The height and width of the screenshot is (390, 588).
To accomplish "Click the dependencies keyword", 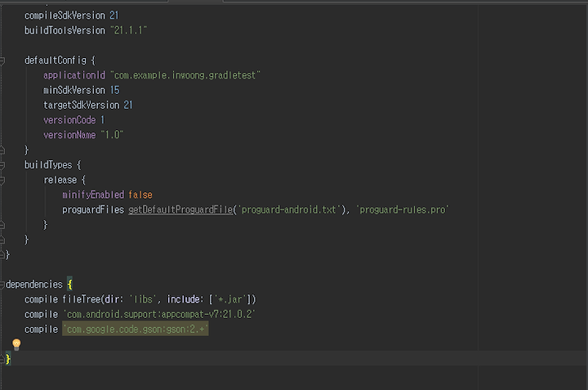I will point(34,285).
